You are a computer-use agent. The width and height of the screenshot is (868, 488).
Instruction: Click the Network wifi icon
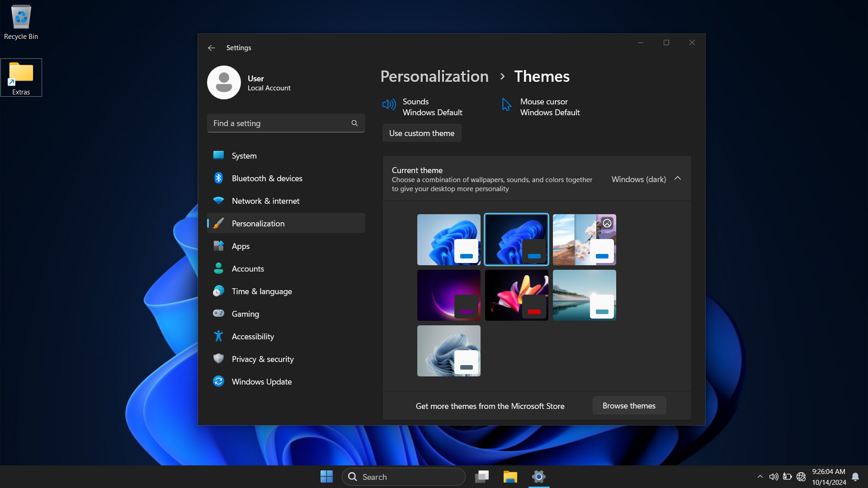click(218, 201)
